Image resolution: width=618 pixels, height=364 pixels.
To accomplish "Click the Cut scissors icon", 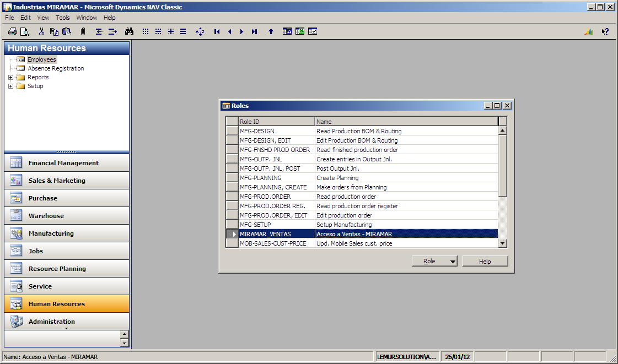I will [x=41, y=31].
